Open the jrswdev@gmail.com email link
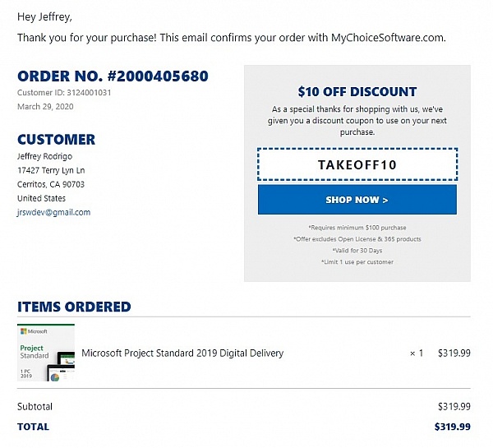 pos(53,212)
